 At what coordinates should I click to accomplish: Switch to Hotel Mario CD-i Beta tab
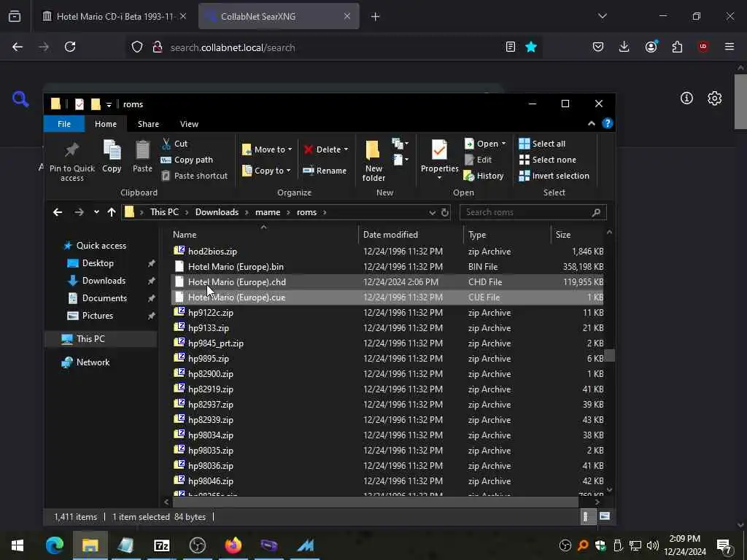point(114,16)
